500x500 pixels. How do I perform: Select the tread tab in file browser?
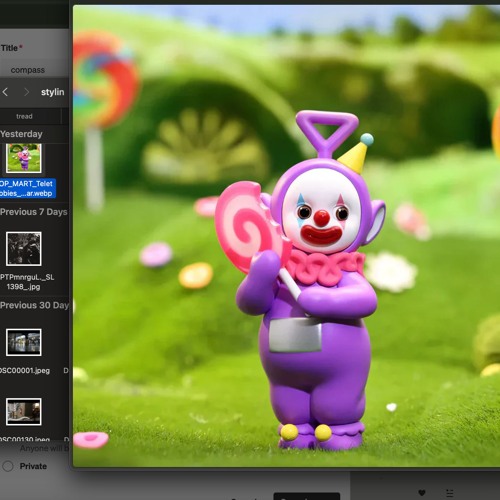24,116
